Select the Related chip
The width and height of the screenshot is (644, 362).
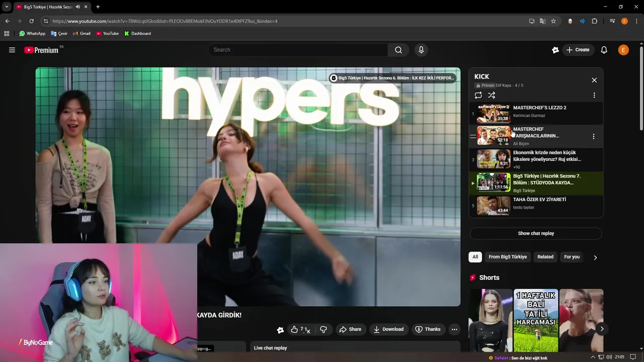[545, 257]
